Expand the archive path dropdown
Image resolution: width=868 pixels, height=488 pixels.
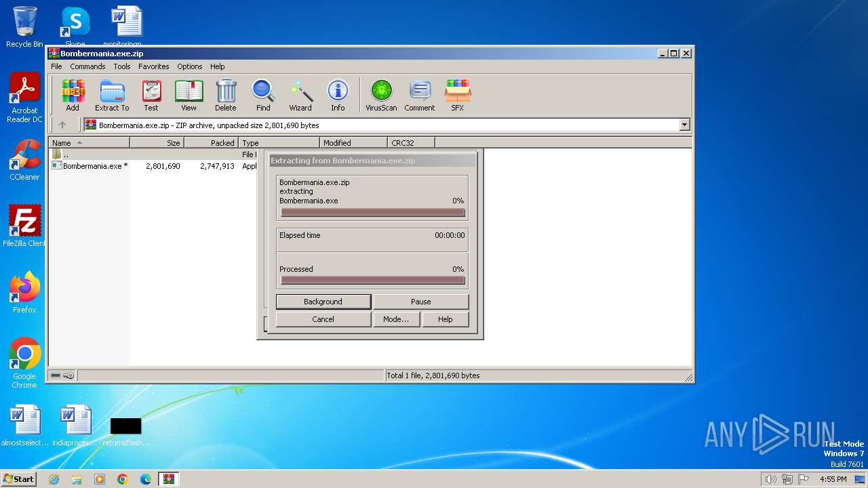point(684,125)
